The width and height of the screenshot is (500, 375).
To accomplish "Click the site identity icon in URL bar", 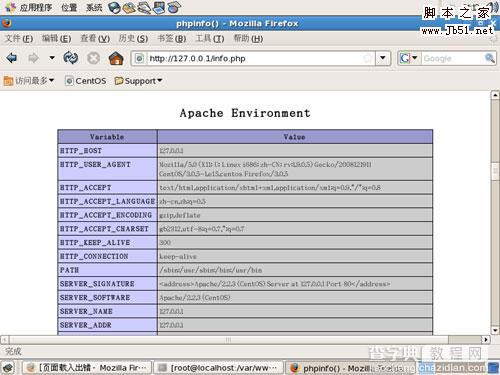I will pos(140,59).
